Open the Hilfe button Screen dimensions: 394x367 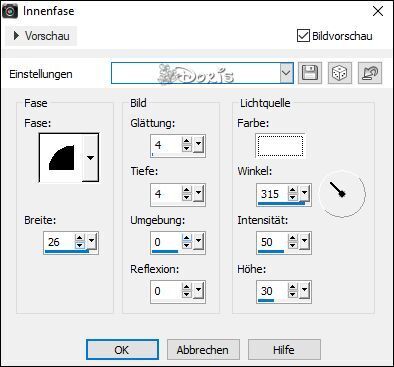click(x=284, y=350)
